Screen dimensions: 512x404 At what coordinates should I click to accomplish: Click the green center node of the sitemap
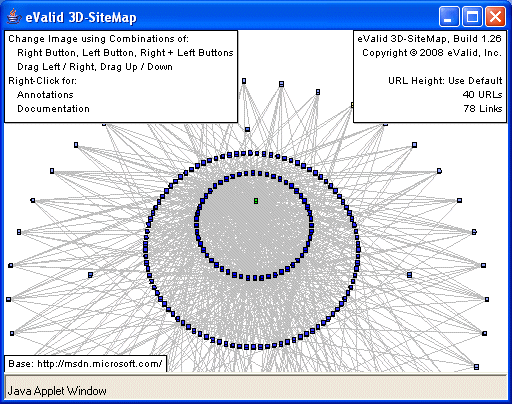(x=256, y=201)
